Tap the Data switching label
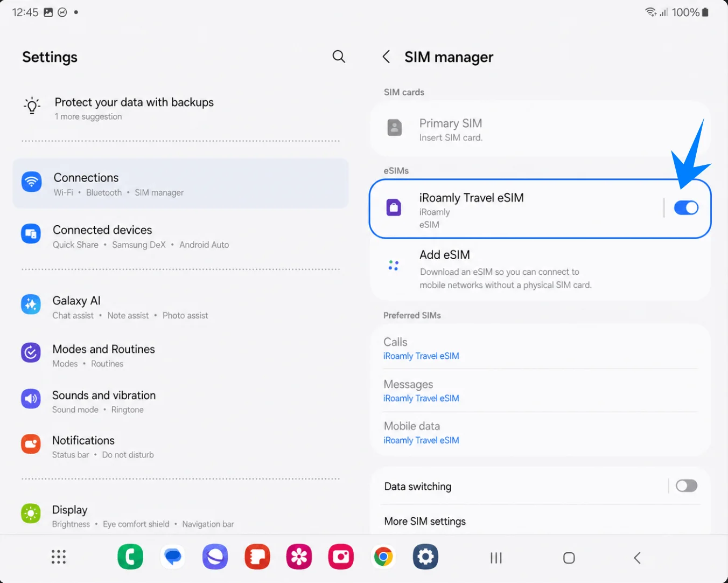 click(x=418, y=487)
